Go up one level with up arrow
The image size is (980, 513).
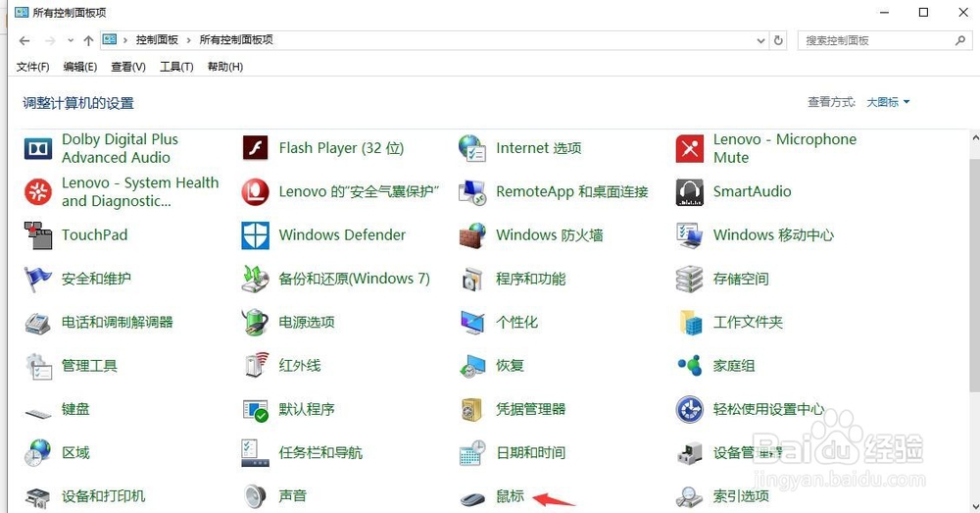(88, 40)
